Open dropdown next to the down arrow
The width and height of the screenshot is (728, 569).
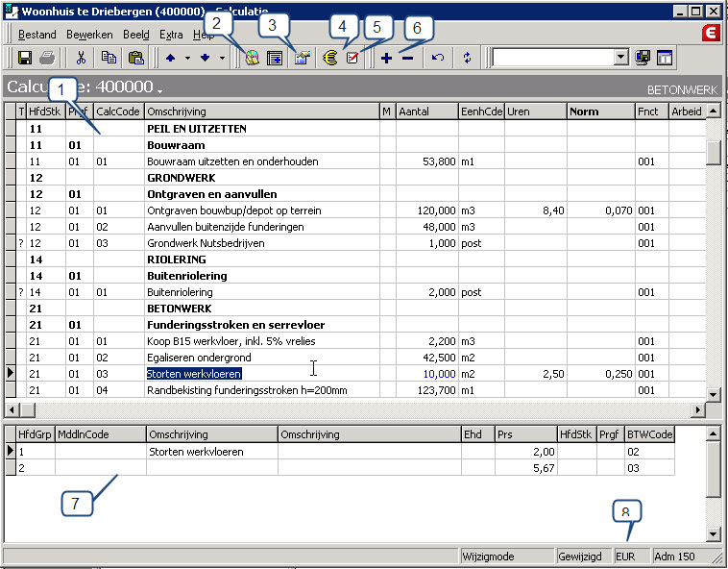tap(223, 59)
